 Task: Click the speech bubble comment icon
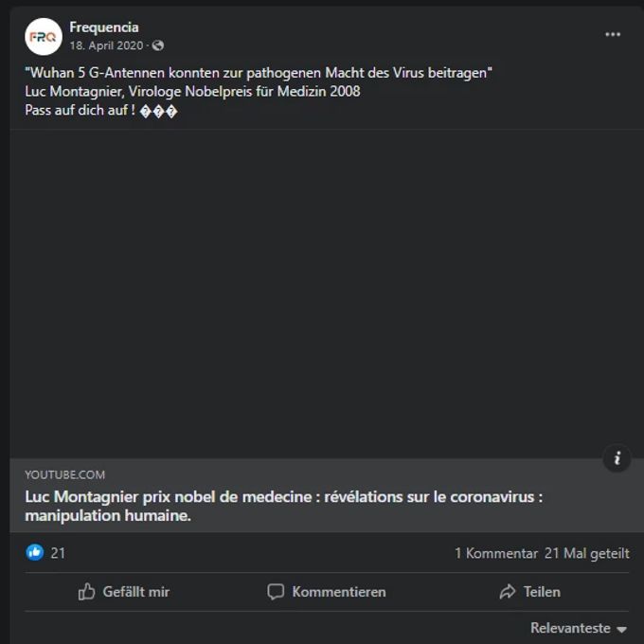click(x=276, y=592)
